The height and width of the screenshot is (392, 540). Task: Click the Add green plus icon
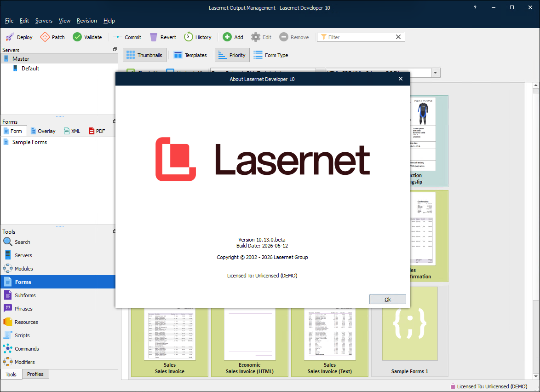[x=227, y=37]
